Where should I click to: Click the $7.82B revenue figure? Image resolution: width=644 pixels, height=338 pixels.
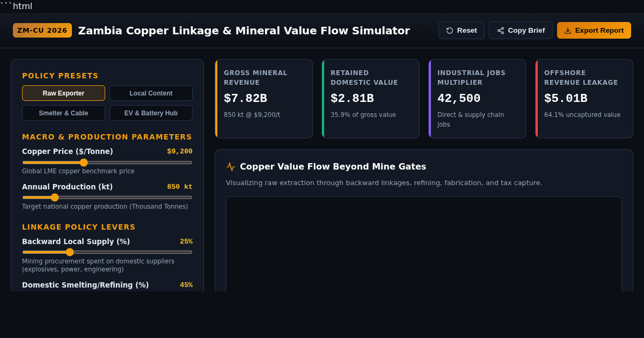coord(245,99)
